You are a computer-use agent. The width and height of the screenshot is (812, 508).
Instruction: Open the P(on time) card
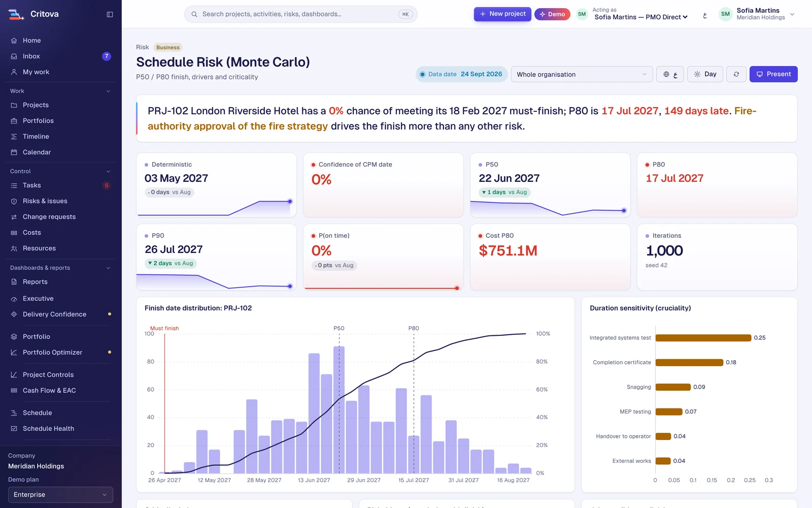click(x=383, y=258)
